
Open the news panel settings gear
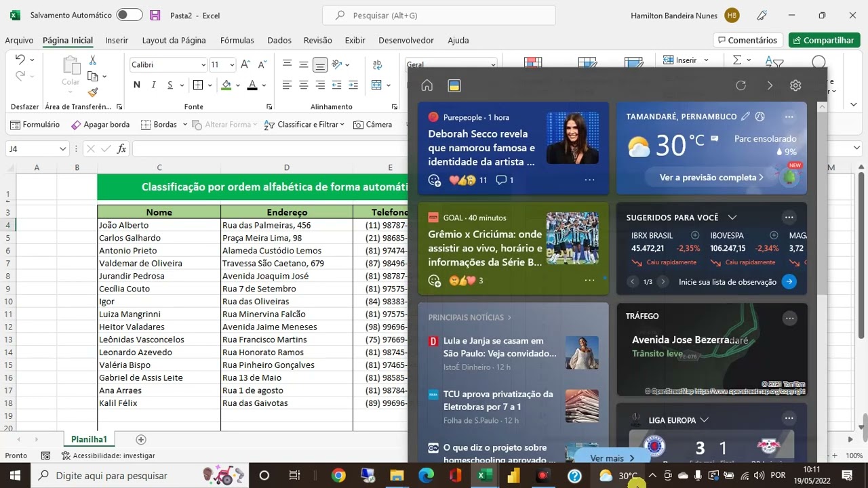point(795,85)
